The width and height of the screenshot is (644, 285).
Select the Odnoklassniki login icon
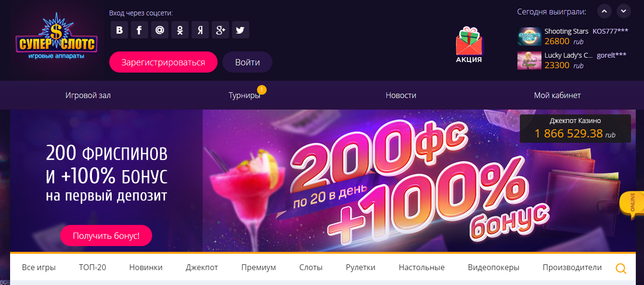coord(180,30)
